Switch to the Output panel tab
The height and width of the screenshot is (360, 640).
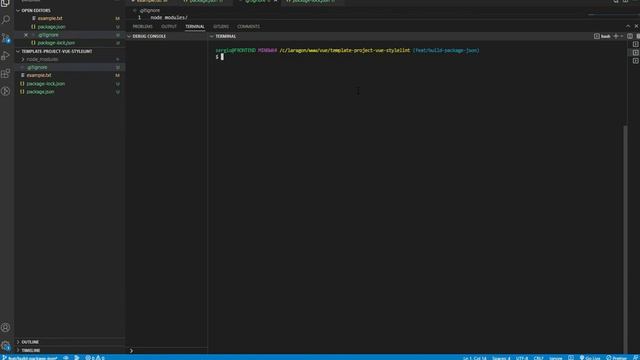[x=169, y=27]
